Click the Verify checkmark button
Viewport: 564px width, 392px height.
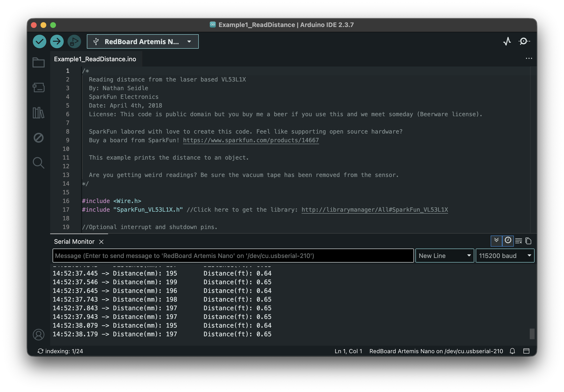click(40, 41)
